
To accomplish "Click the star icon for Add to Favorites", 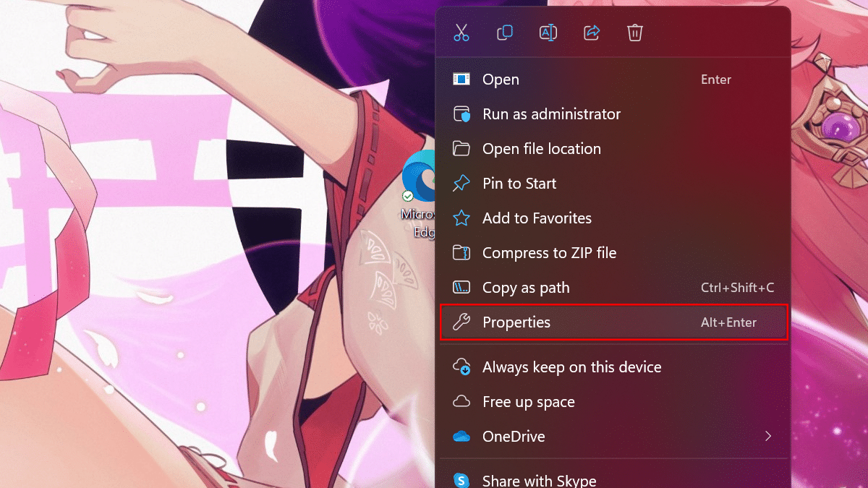I will point(461,218).
